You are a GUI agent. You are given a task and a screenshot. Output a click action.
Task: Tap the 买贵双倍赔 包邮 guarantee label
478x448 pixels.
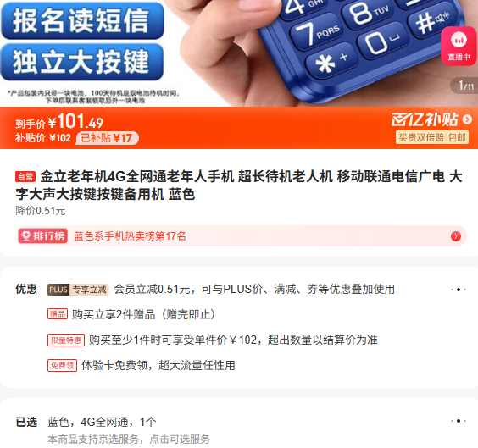pyautogui.click(x=432, y=137)
